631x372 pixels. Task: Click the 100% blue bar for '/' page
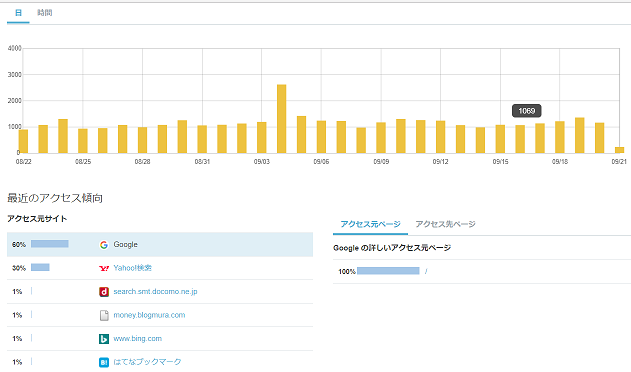[x=388, y=271]
